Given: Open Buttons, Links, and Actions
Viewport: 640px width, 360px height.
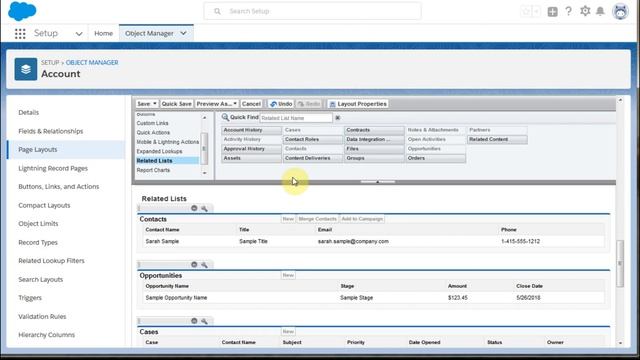Looking at the screenshot, I should point(59,187).
